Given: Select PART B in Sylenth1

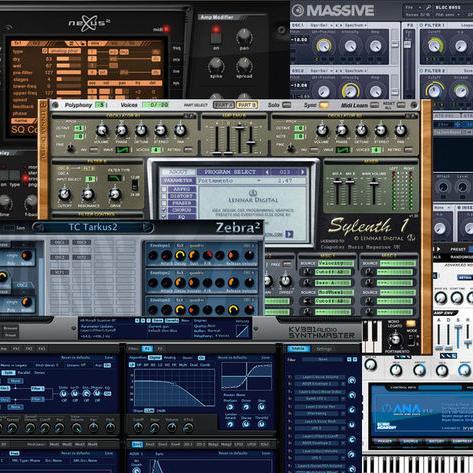Looking at the screenshot, I should point(247,105).
